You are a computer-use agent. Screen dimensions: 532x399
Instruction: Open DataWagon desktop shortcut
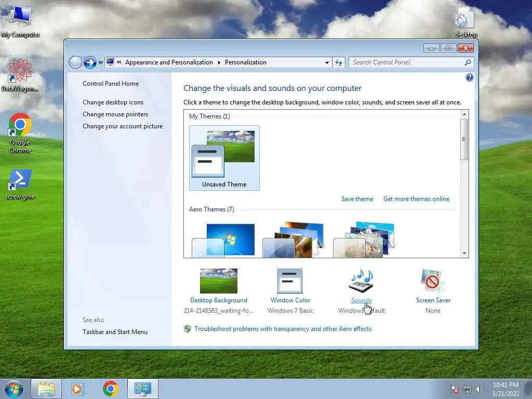(20, 75)
